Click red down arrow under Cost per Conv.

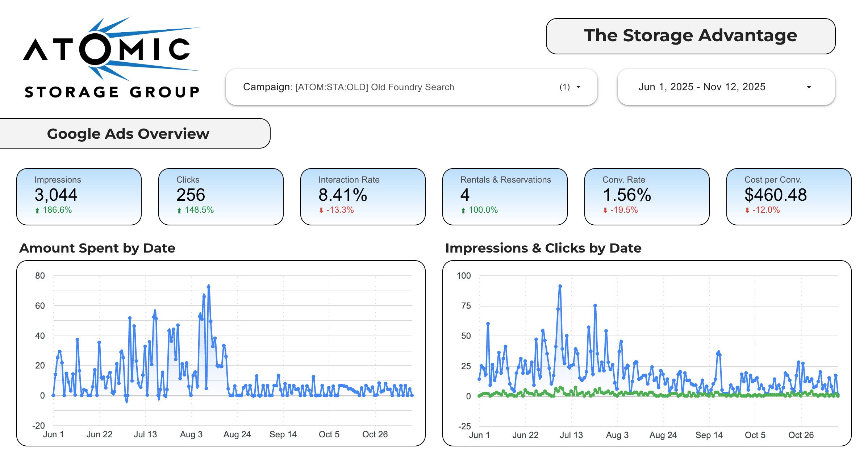tap(747, 210)
